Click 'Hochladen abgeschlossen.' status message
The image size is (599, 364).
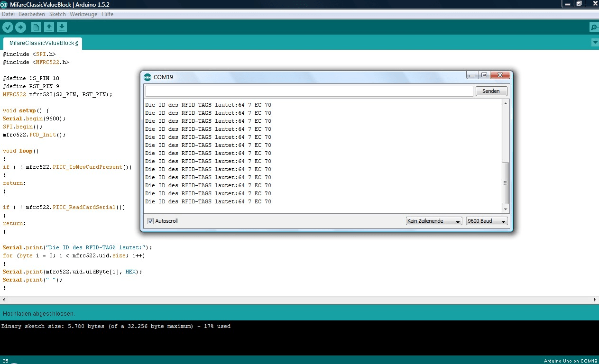tap(39, 314)
